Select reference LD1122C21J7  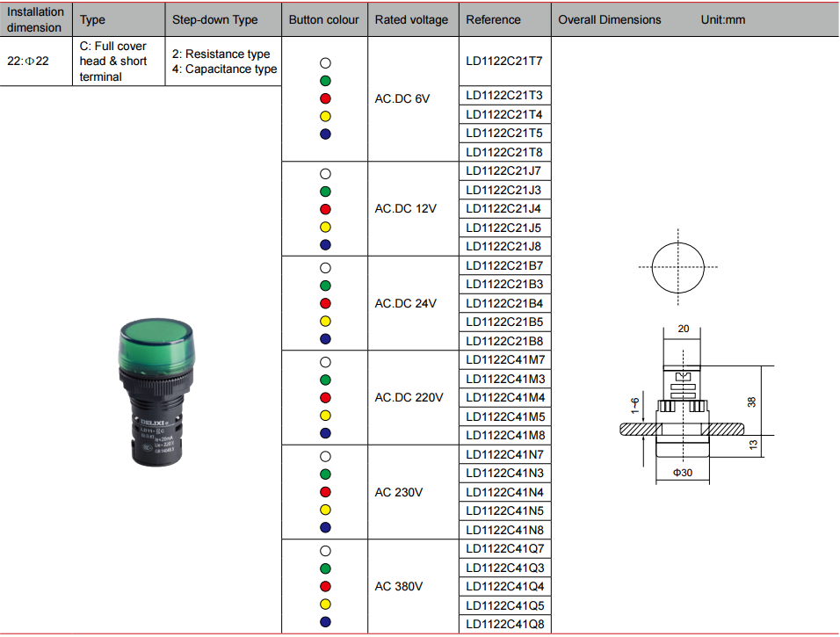504,171
